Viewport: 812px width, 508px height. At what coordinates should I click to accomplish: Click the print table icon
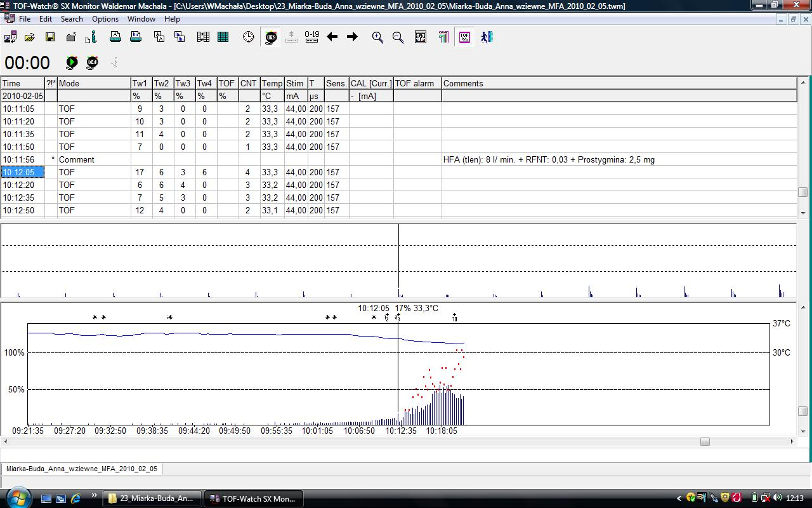tap(115, 37)
